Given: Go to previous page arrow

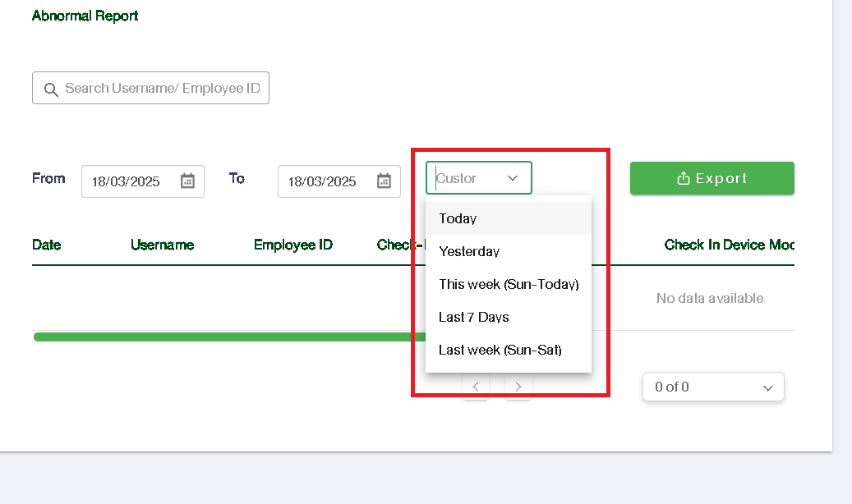Looking at the screenshot, I should click(x=476, y=387).
